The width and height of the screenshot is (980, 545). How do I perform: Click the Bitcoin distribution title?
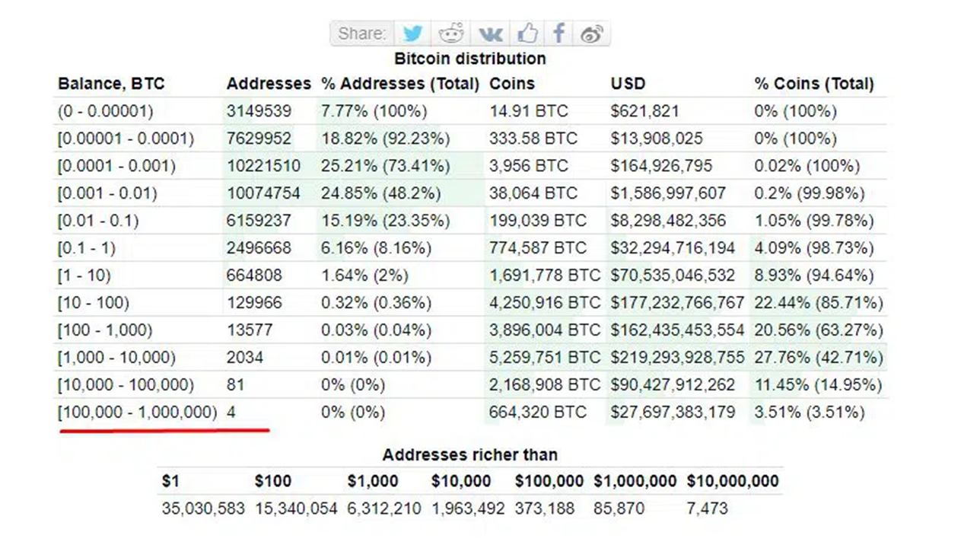point(470,59)
